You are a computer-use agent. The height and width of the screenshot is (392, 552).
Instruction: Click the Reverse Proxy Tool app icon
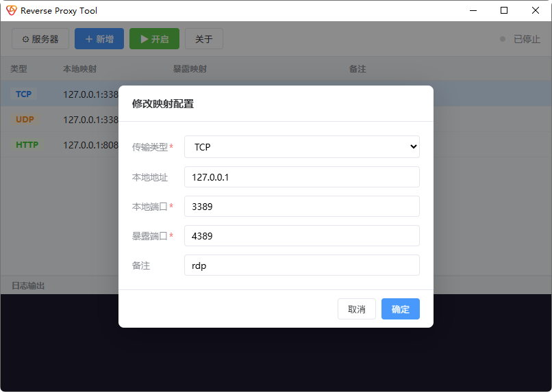tap(11, 10)
